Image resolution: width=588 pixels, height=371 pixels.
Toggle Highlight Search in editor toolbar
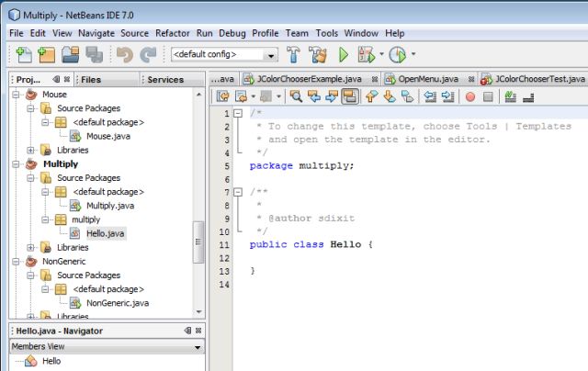tap(349, 96)
